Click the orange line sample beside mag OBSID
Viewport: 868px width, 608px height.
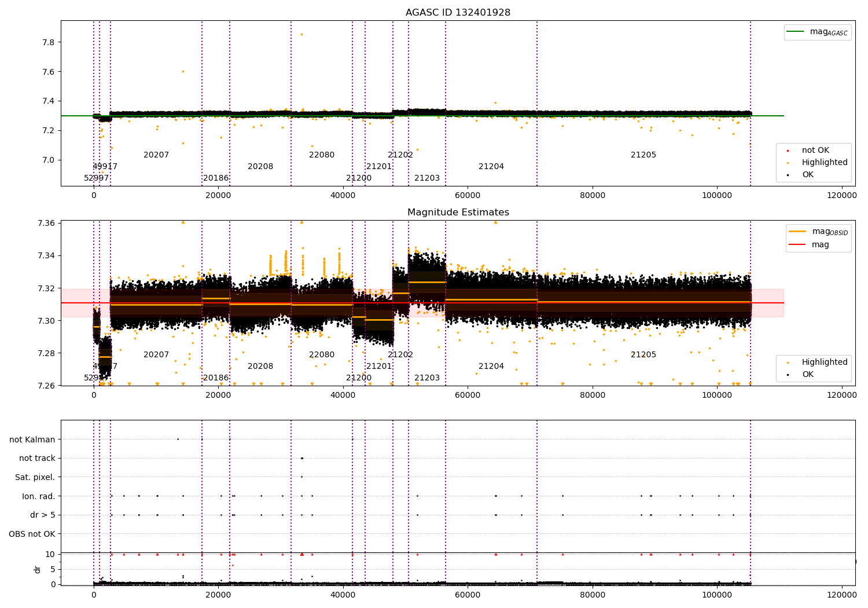(x=797, y=232)
